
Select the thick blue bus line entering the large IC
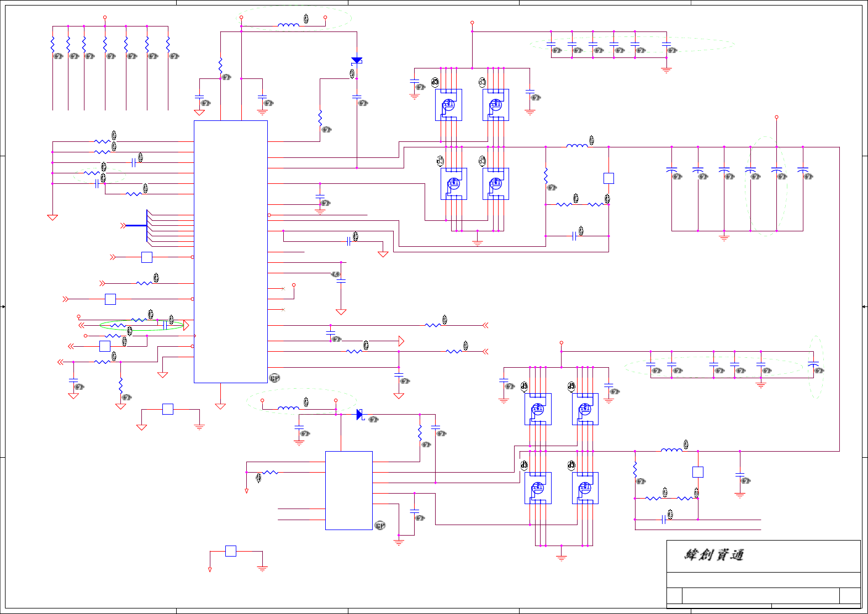coord(136,225)
